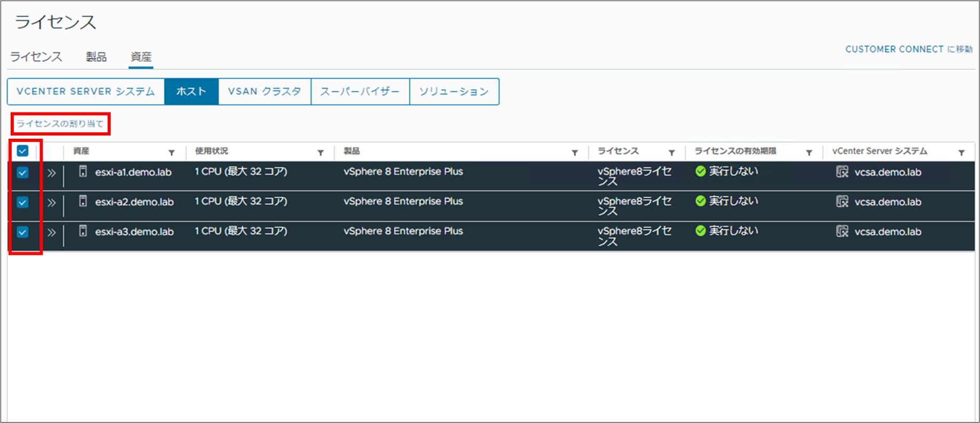Toggle the select-all checkbox in header
This screenshot has height=423, width=980.
(22, 151)
